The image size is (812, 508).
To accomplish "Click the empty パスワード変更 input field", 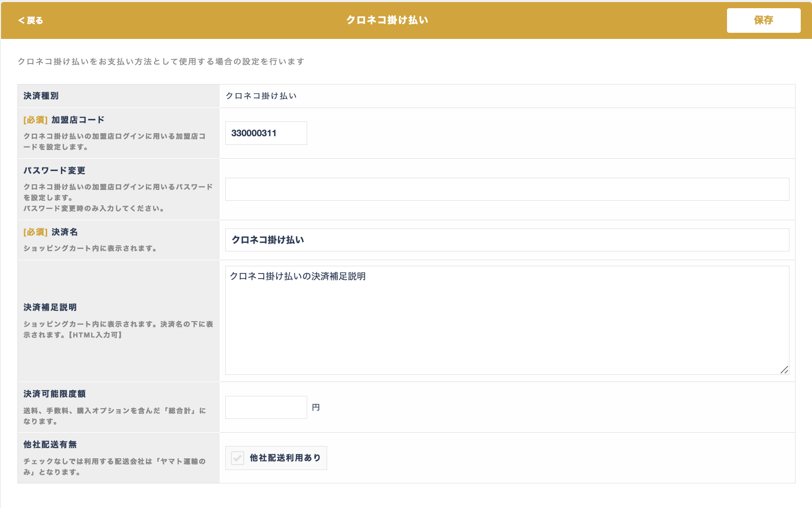I will [507, 189].
